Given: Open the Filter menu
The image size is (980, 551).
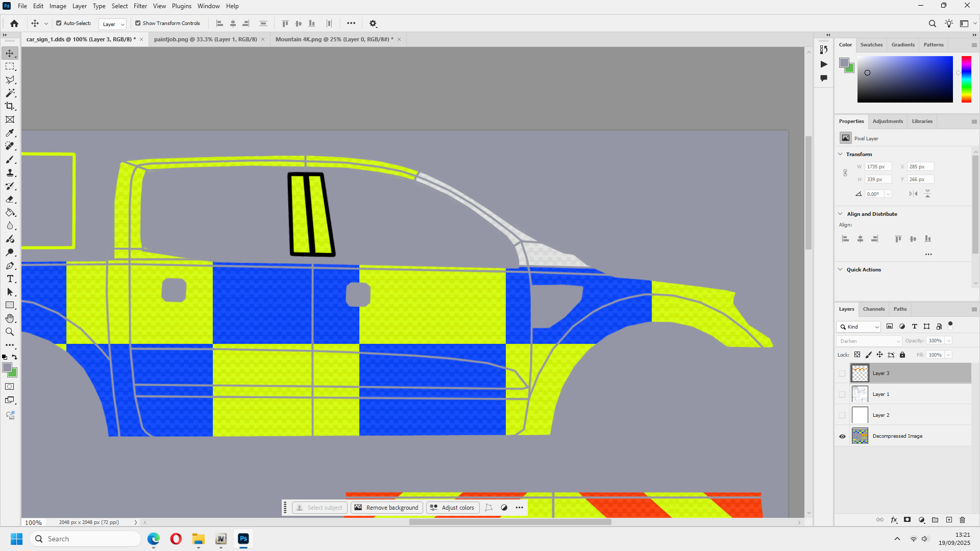Looking at the screenshot, I should click(x=140, y=6).
